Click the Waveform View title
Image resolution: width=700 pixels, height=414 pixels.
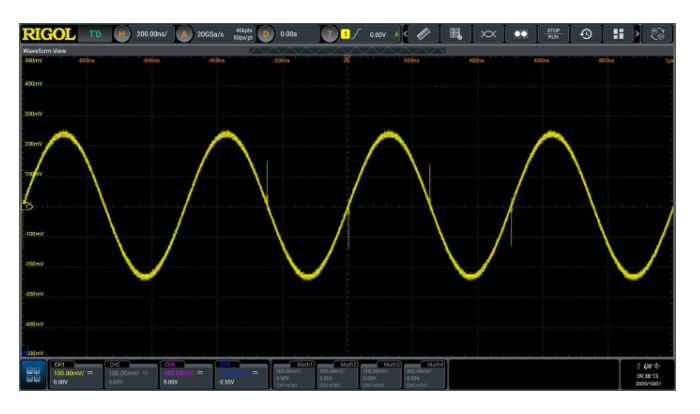click(44, 51)
